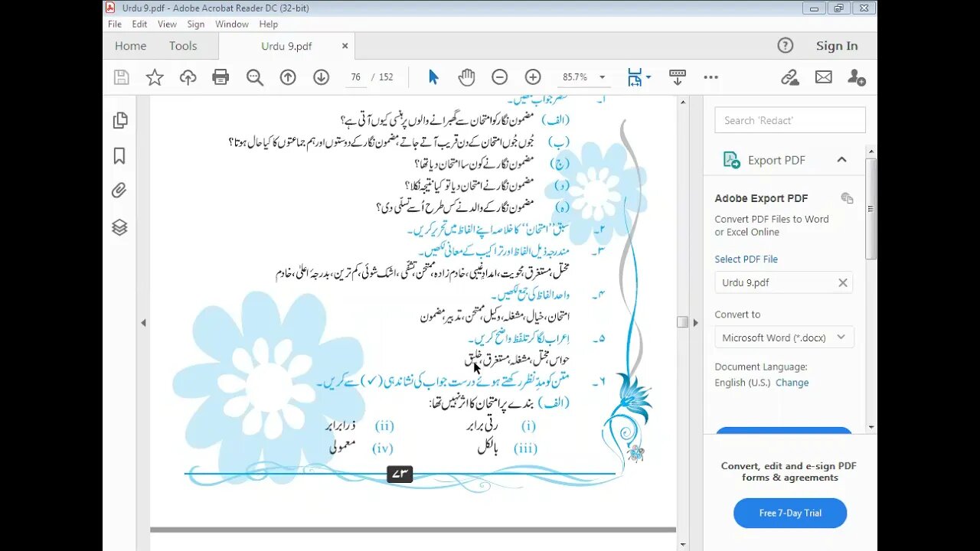Click the Urdu 9.pdf selected file field
The width and height of the screenshot is (980, 551).
pyautogui.click(x=784, y=282)
